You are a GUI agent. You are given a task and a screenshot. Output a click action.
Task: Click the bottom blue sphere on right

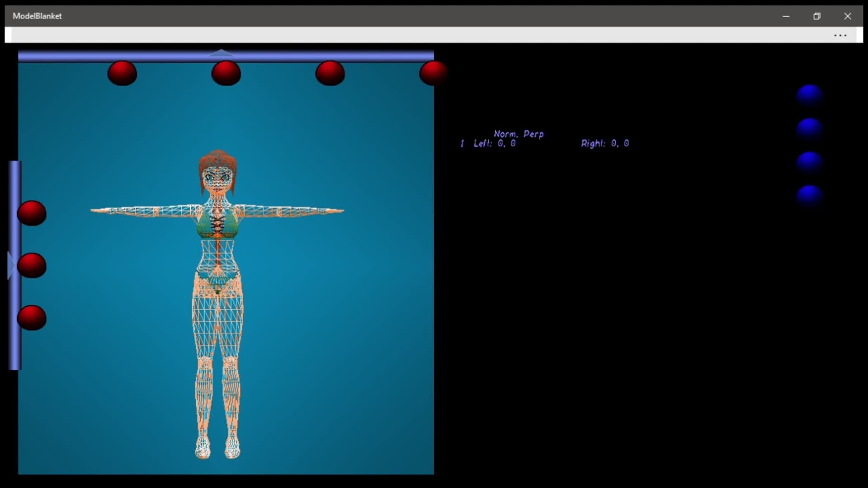809,196
